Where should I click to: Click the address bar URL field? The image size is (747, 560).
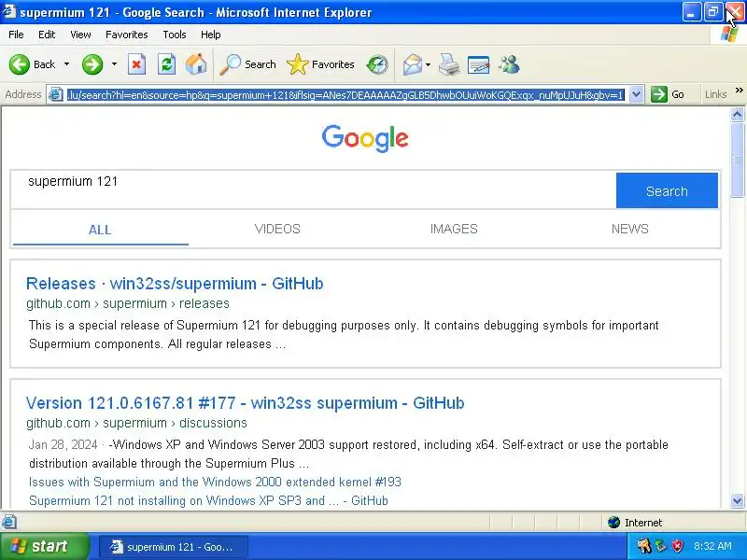click(x=345, y=95)
